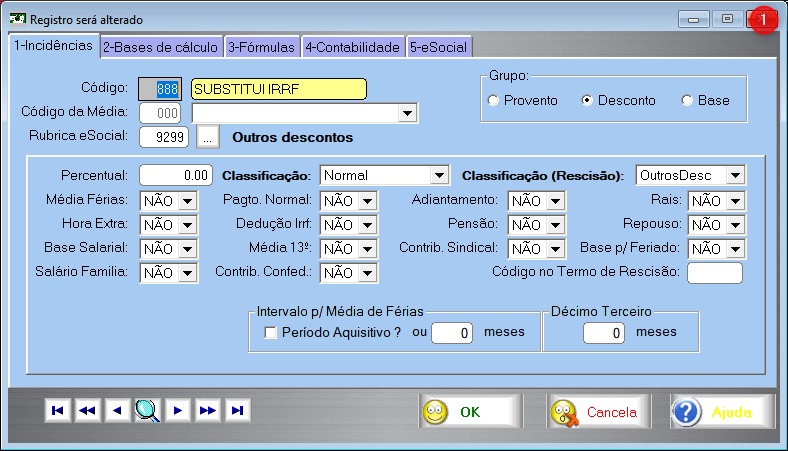The height and width of the screenshot is (451, 788).
Task: Go to next record arrow
Action: pos(177,410)
